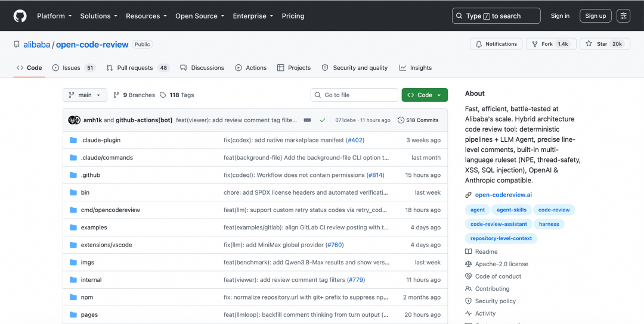
Task: Click the star icon in Star button
Action: pos(589,44)
